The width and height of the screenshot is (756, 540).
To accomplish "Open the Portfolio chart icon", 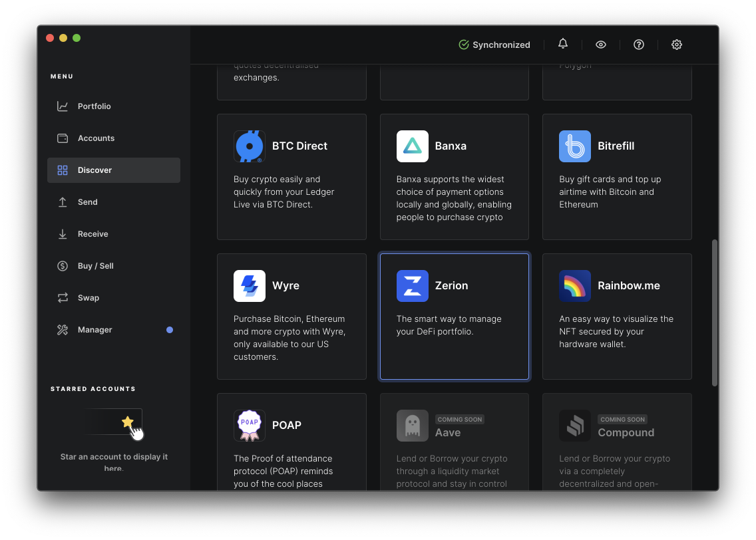I will 61,106.
